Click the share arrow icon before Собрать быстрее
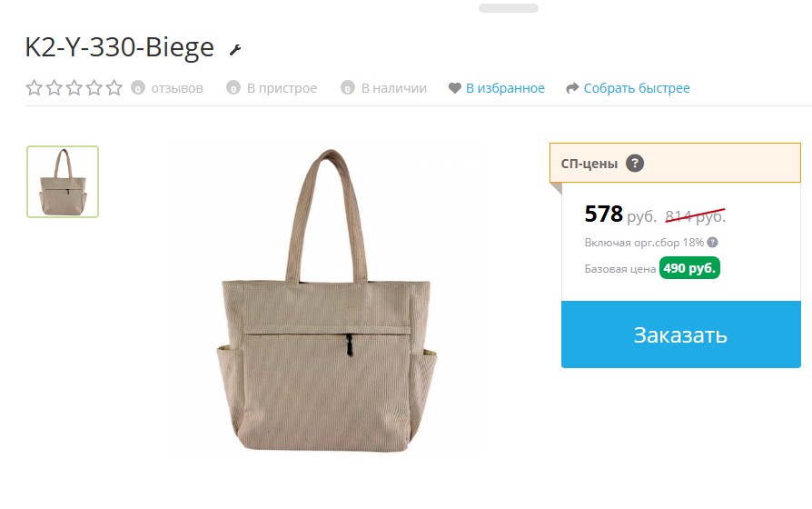The image size is (812, 509). click(572, 88)
